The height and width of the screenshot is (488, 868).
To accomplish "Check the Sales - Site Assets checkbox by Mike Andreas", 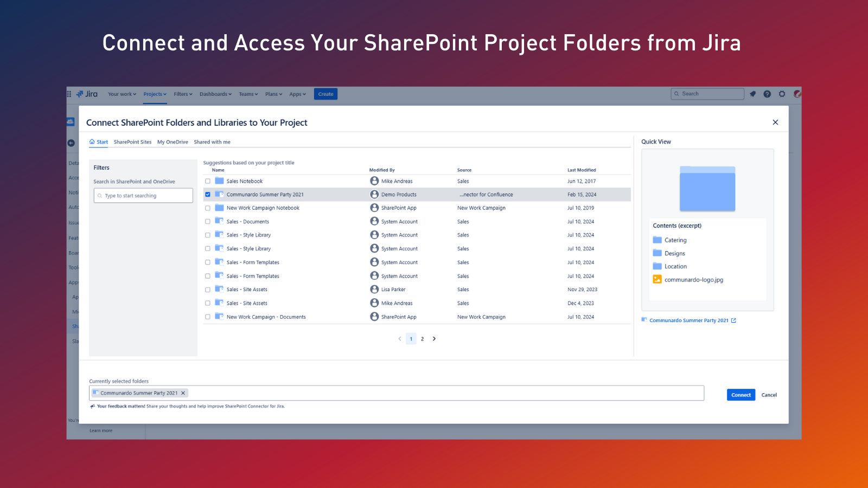I will pos(207,303).
